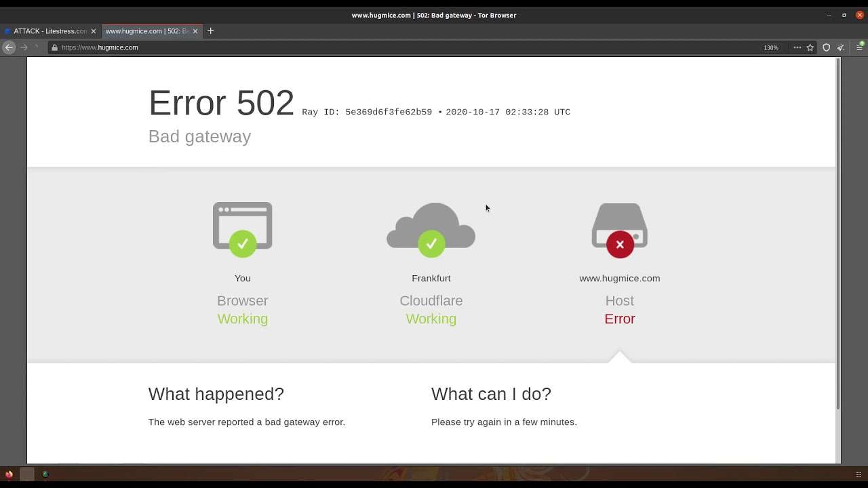The image size is (868, 488).
Task: Open the Tor security level shield
Action: coord(826,47)
